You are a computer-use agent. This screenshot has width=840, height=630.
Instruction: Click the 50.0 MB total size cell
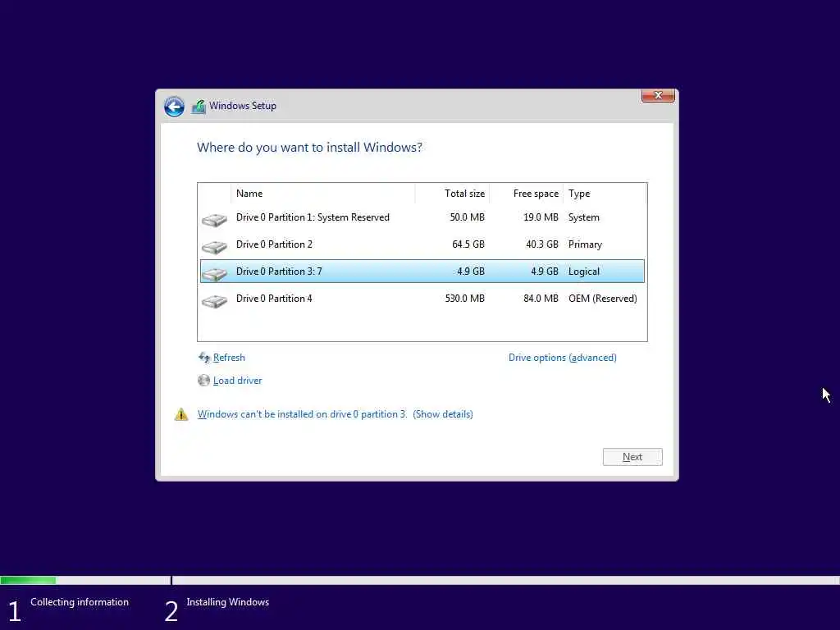click(467, 217)
